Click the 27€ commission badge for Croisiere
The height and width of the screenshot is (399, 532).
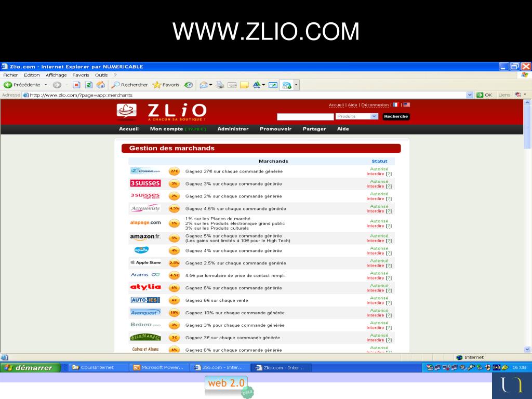point(175,171)
